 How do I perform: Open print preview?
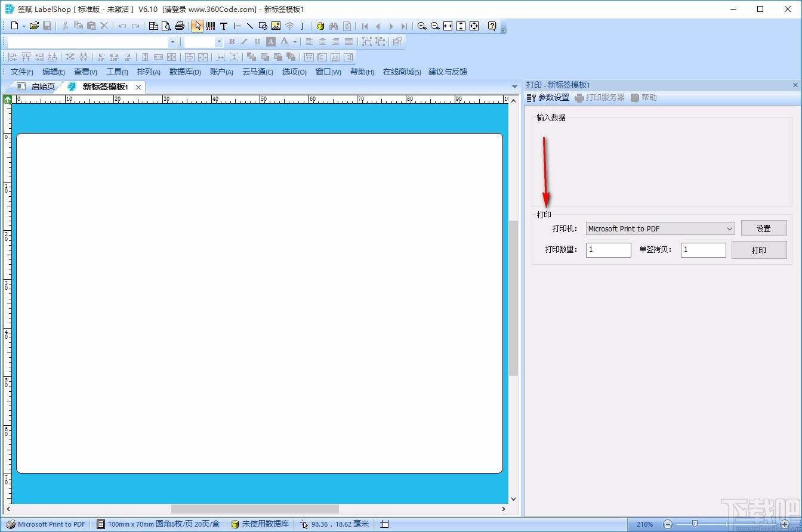pyautogui.click(x=166, y=26)
